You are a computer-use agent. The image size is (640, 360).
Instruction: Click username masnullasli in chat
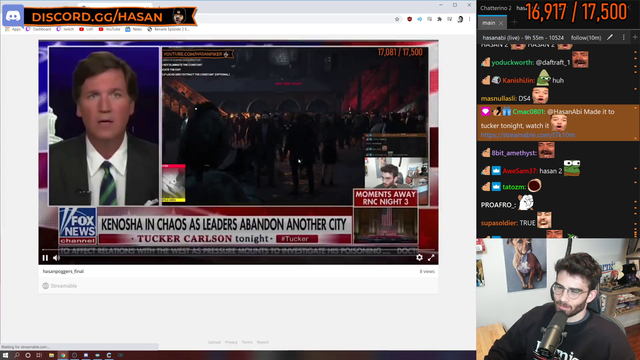pos(498,98)
